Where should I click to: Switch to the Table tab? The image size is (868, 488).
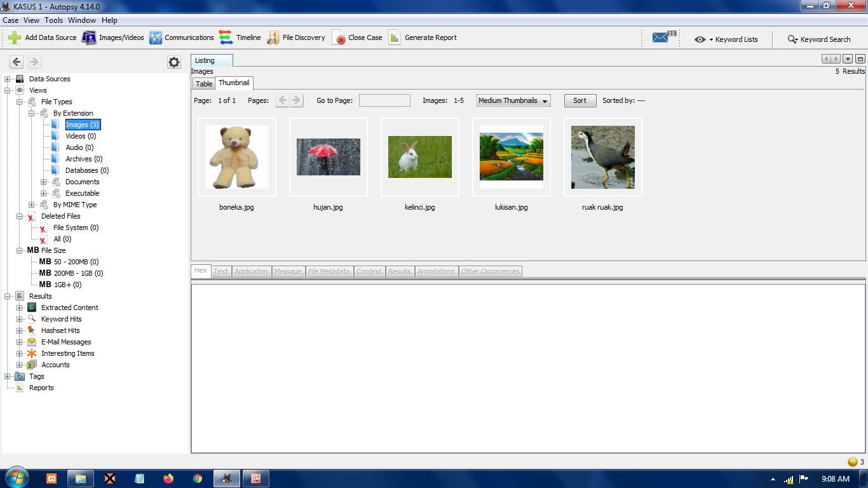coord(204,83)
